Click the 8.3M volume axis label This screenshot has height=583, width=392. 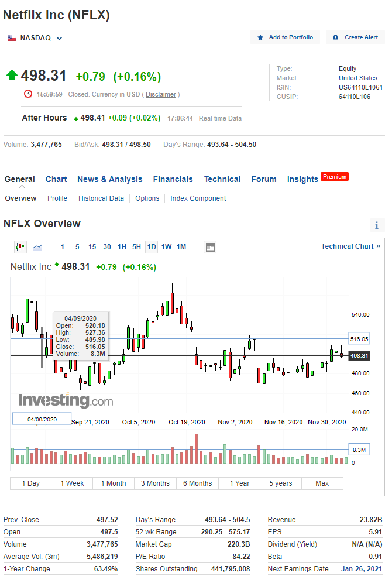(359, 450)
